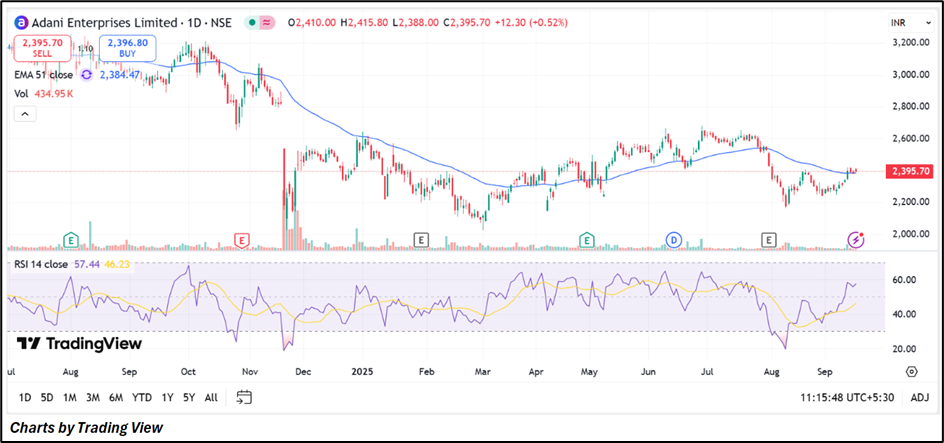Click the red earnings E marker near Nov
The image size is (944, 443).
pos(241,241)
